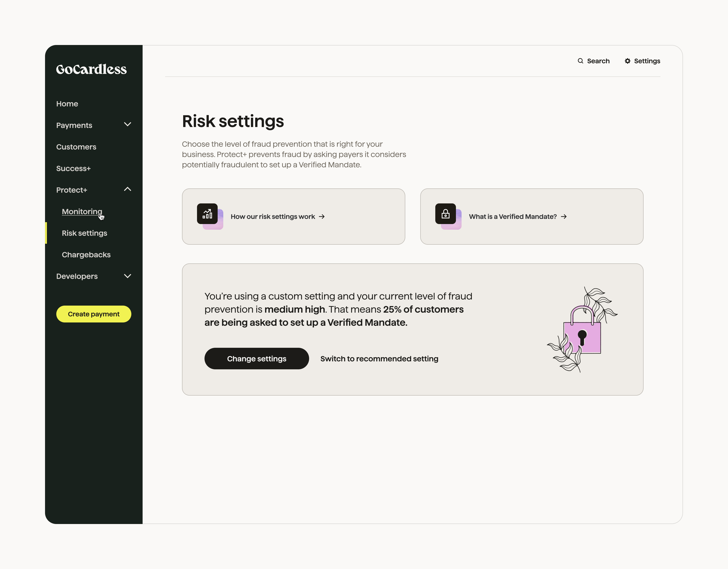Collapse the Protect+ section chevron
728x569 pixels.
pyautogui.click(x=127, y=189)
